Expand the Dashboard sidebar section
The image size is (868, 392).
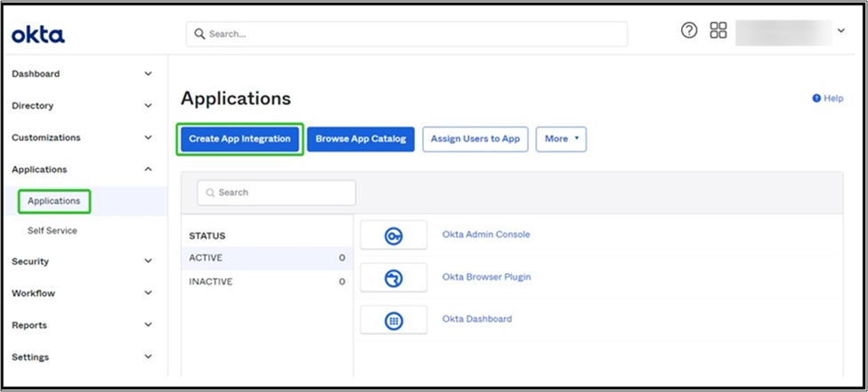click(x=148, y=74)
